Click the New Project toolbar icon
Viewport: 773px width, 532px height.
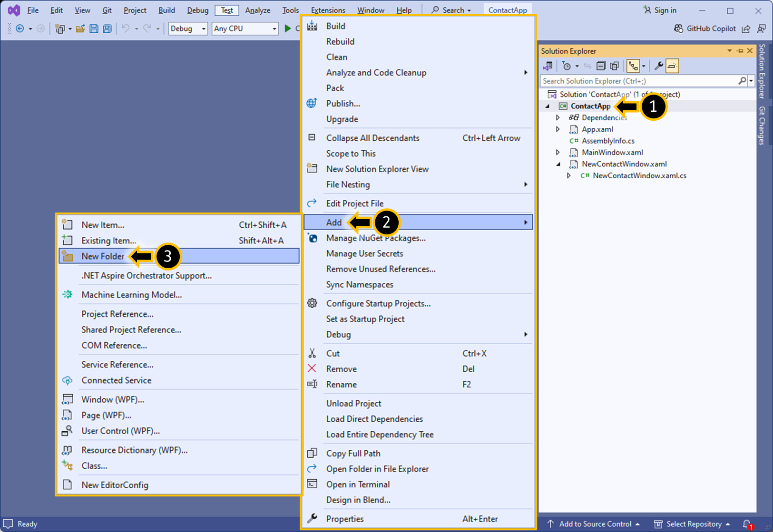[59, 29]
